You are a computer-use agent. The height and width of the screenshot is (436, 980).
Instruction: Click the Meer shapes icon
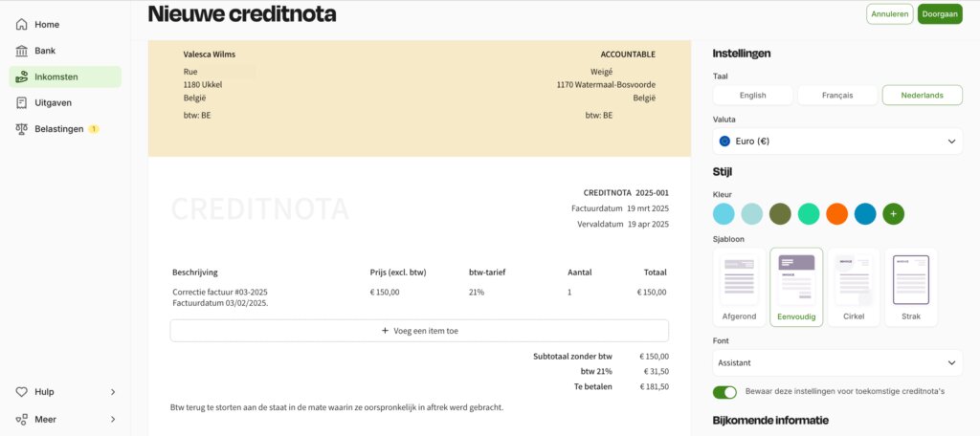[x=21, y=419]
